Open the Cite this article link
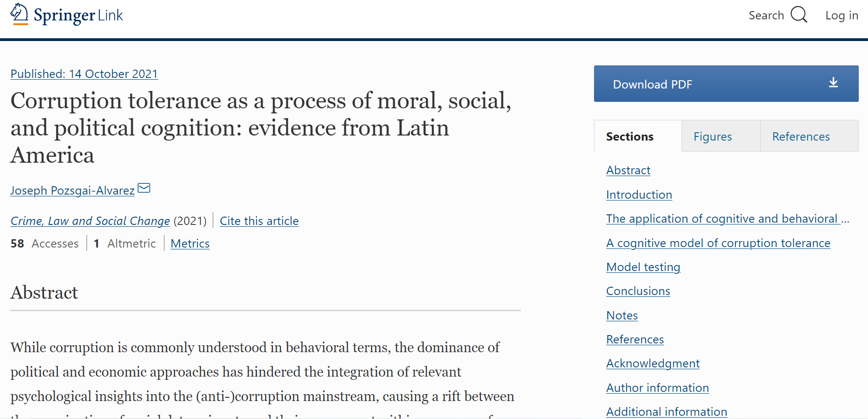The image size is (868, 419). [259, 221]
